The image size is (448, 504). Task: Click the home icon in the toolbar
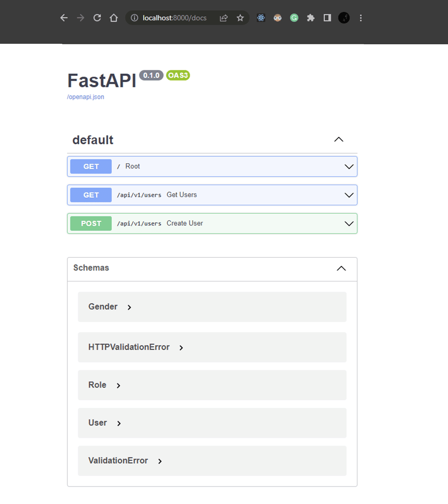[113, 17]
